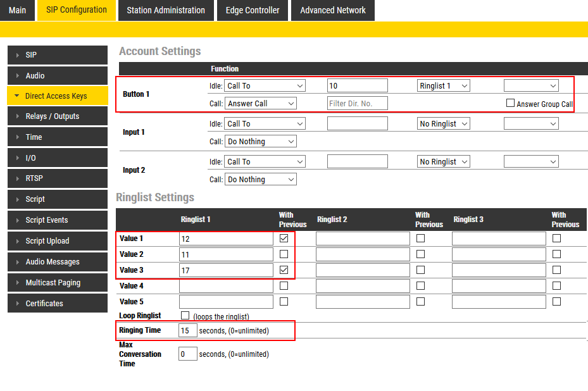
Task: Open Button 1 Idle function dropdown
Action: pyautogui.click(x=265, y=86)
